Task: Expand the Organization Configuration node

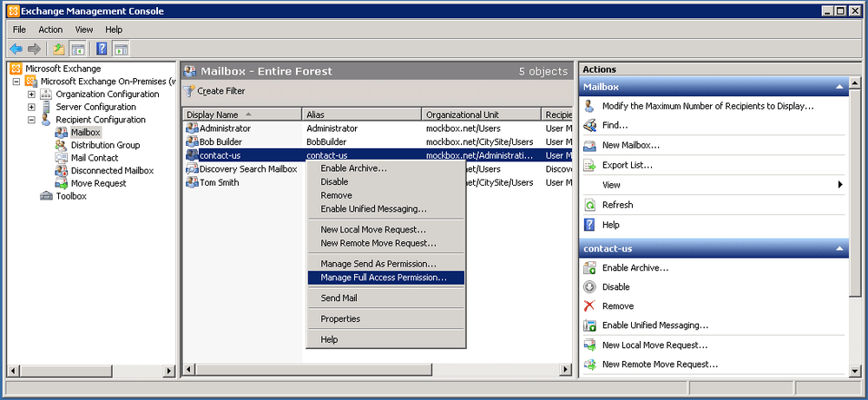Action: coord(31,94)
